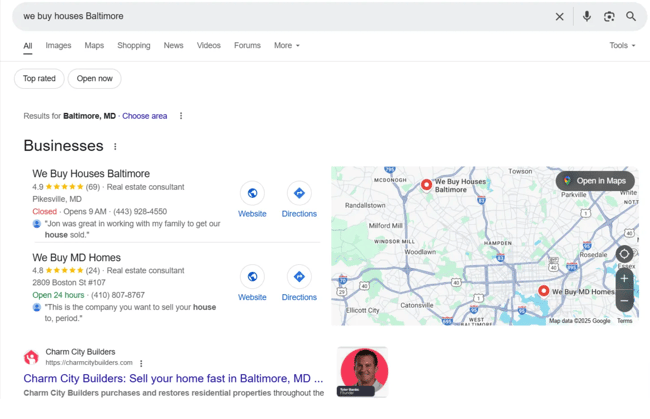Click the address 2809 Boston St #107

(x=69, y=283)
